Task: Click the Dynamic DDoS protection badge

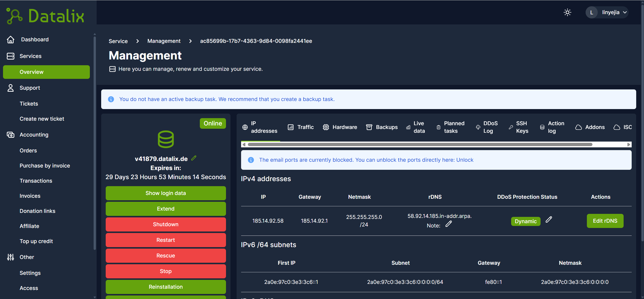Action: coord(525,221)
